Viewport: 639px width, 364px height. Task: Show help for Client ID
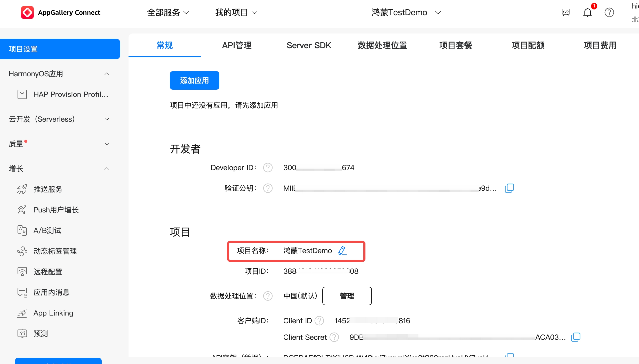tap(319, 321)
